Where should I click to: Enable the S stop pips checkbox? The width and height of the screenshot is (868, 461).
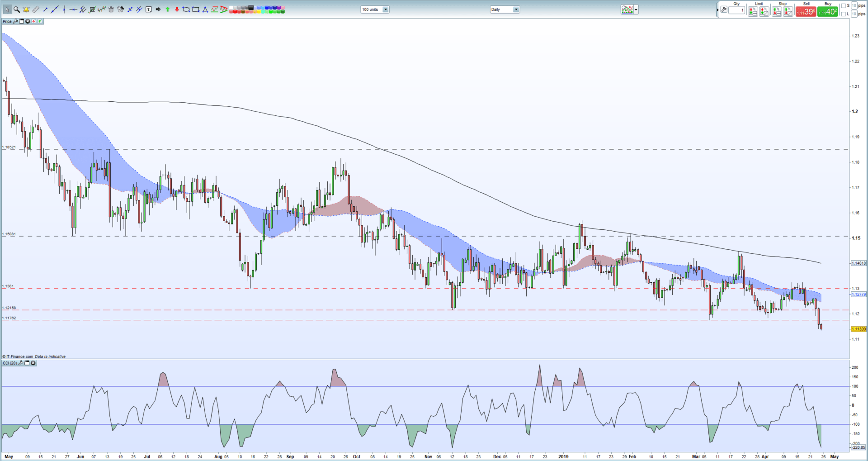click(843, 6)
